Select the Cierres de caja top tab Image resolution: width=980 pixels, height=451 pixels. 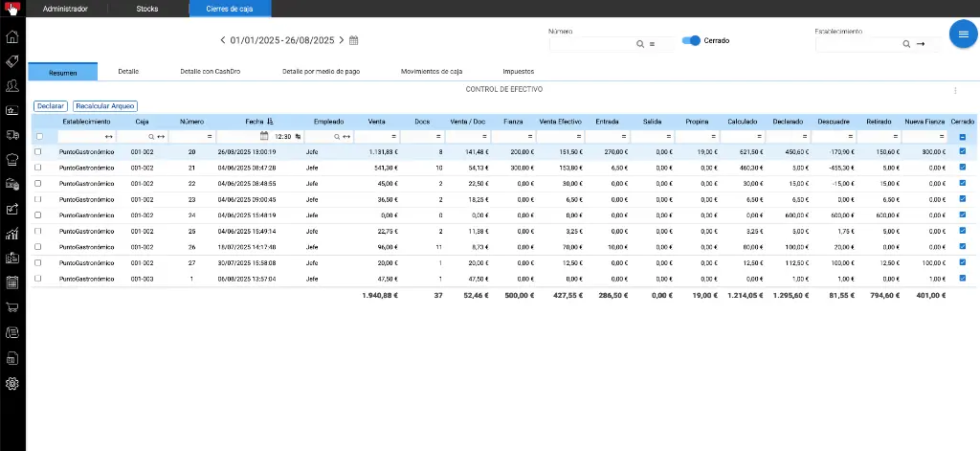coord(230,9)
